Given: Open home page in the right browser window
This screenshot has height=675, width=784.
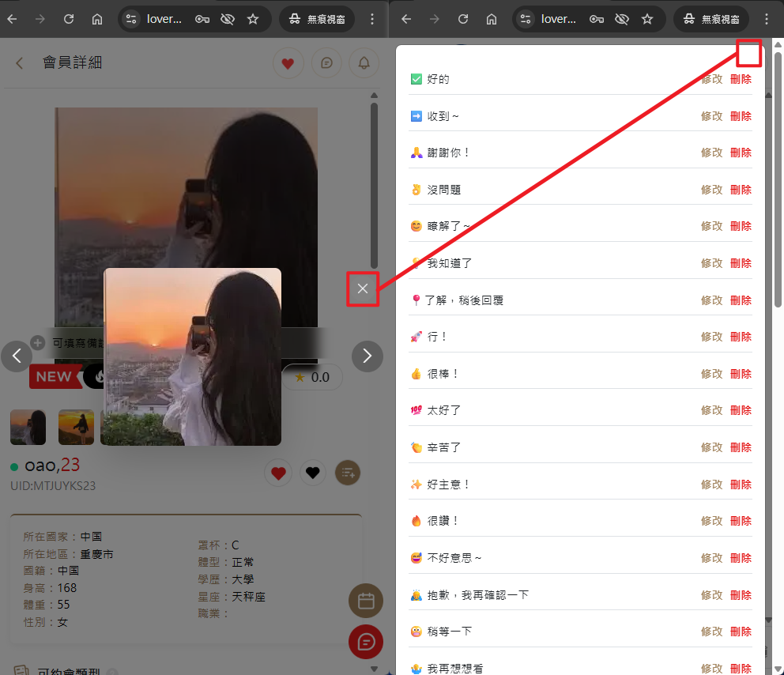Looking at the screenshot, I should point(492,19).
